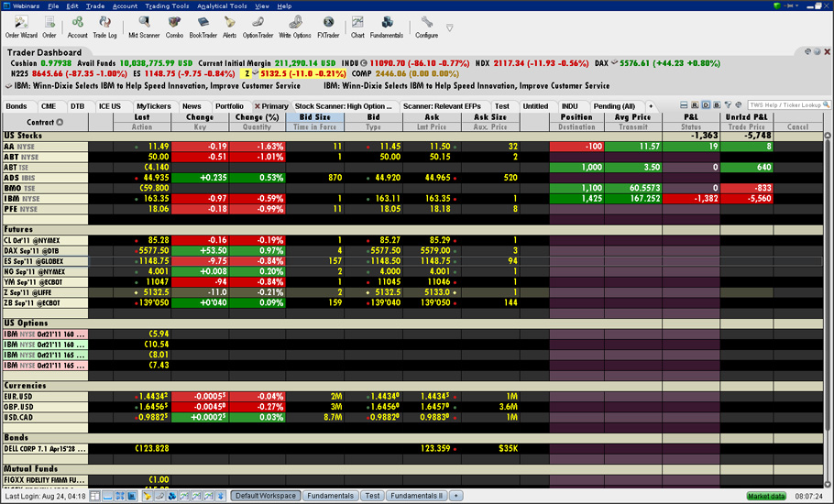Click the blue down-arrows icon in bottom bar
This screenshot has width=834, height=504.
coord(220,496)
